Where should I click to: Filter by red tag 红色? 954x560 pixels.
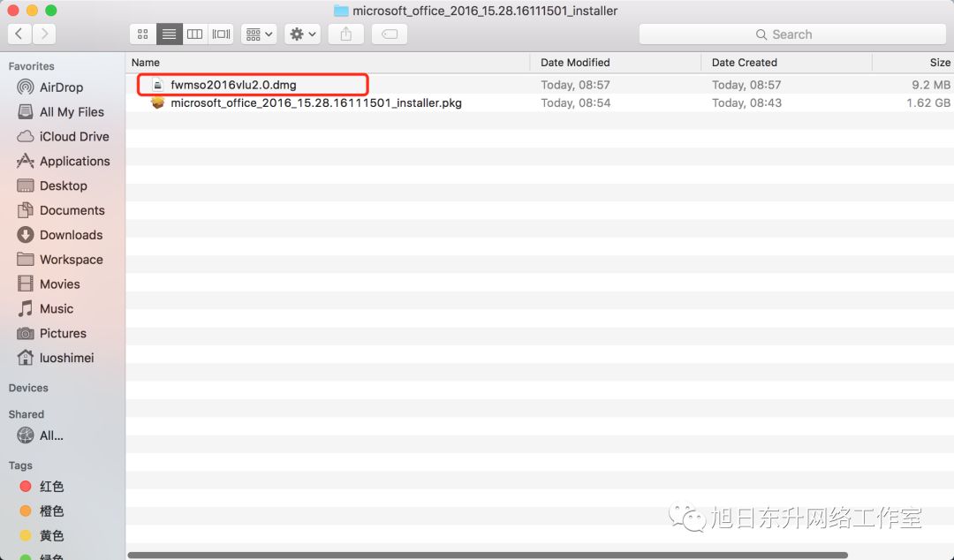tap(42, 487)
